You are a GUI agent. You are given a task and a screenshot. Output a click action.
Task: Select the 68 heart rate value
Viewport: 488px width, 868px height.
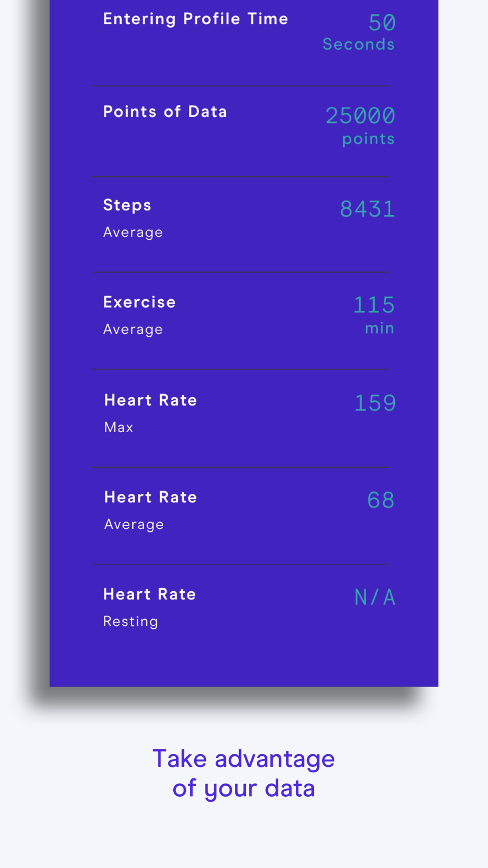click(x=381, y=500)
